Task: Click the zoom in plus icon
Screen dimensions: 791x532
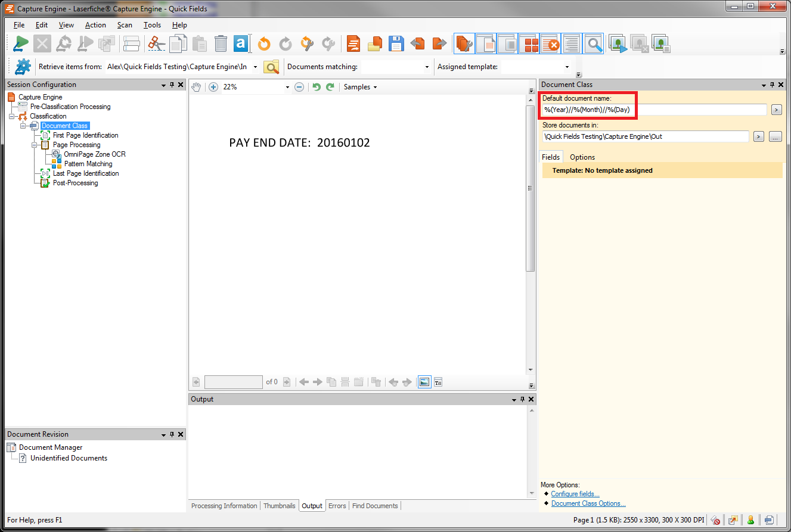Action: (x=213, y=87)
